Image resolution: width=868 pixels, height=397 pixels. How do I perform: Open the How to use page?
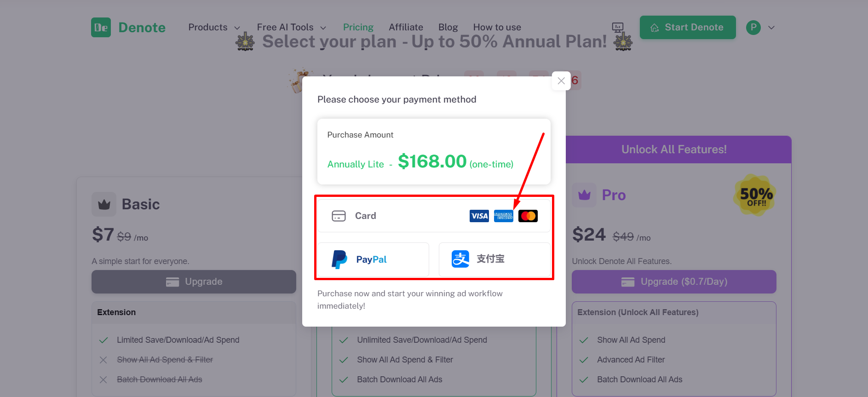[x=497, y=28]
